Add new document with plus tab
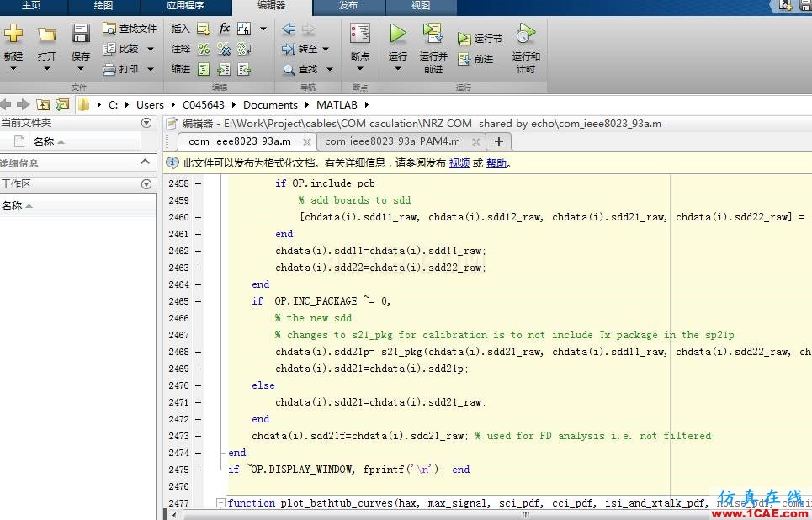Viewport: 812px width, 520px height. pyautogui.click(x=499, y=141)
